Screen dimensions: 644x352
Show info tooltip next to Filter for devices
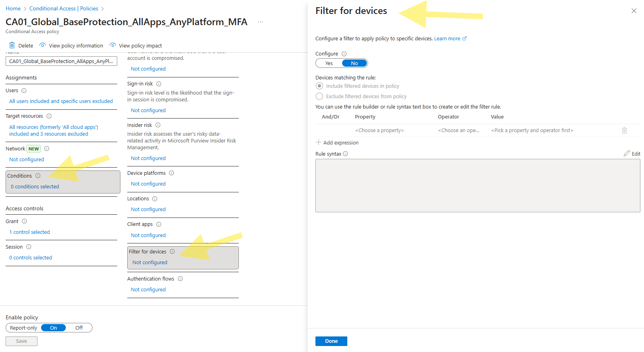pos(172,251)
